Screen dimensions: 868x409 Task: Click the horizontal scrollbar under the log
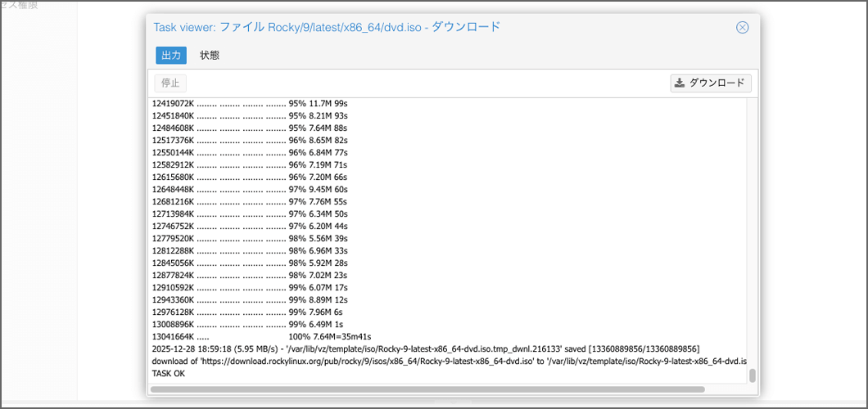click(427, 389)
